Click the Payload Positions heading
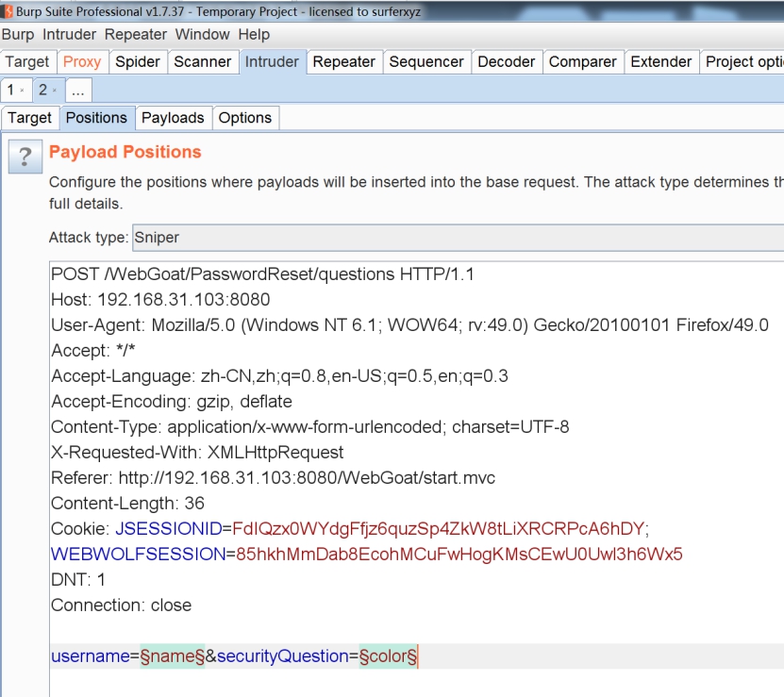This screenshot has width=784, height=697. point(125,152)
